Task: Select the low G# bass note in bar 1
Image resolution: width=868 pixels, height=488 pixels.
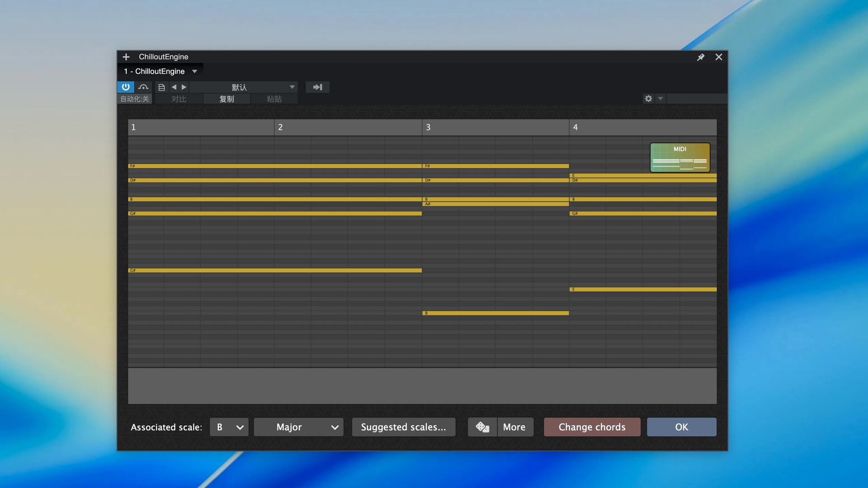Action: [x=275, y=270]
